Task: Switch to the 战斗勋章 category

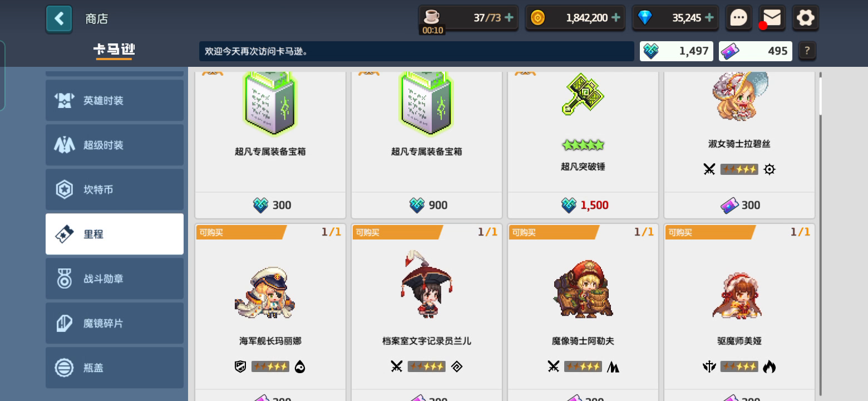Action: (x=115, y=278)
